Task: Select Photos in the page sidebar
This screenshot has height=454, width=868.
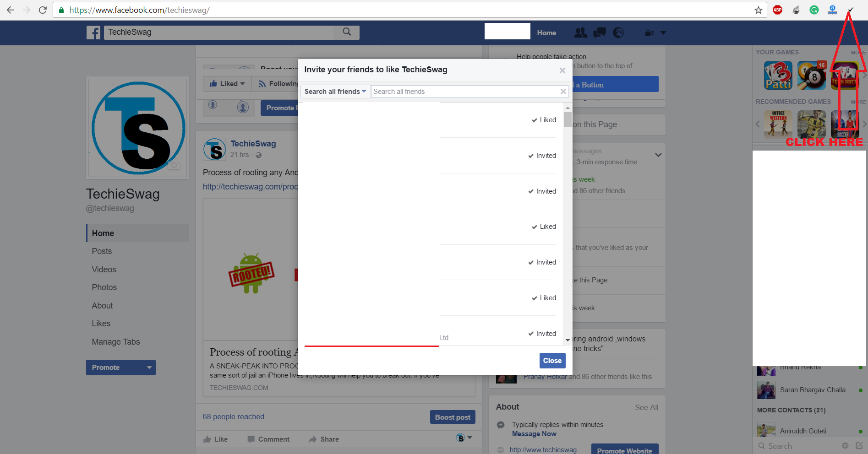Action: (104, 287)
